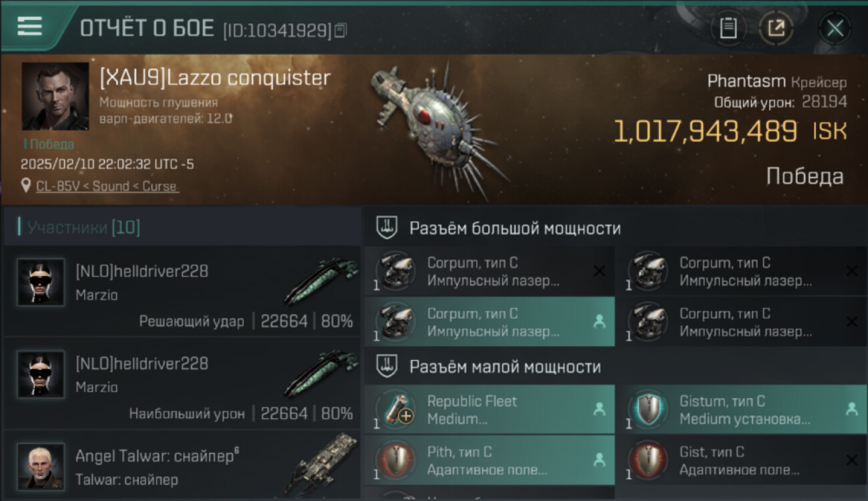The width and height of the screenshot is (868, 501).
Task: Open helldriver228's decisive blow entry
Action: tap(182, 291)
